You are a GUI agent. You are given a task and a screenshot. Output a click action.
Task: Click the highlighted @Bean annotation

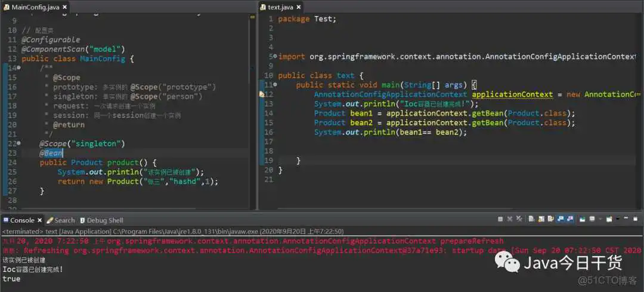(x=51, y=153)
